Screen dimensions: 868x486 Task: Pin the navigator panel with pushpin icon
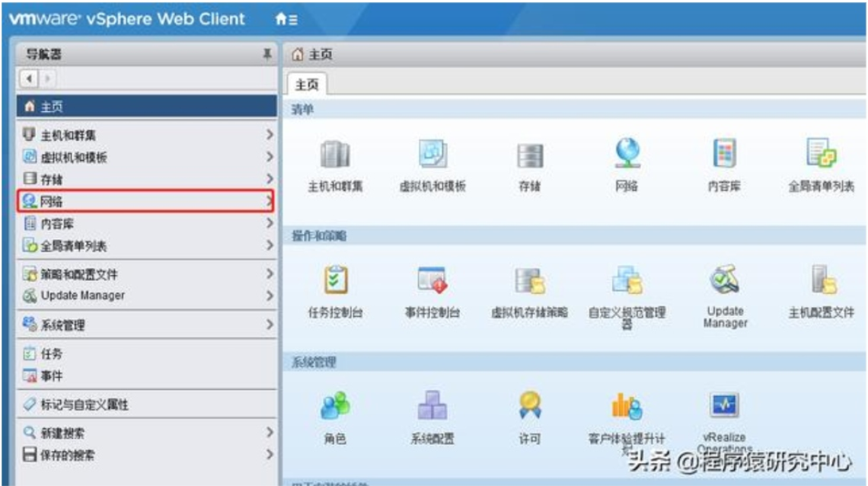click(266, 53)
